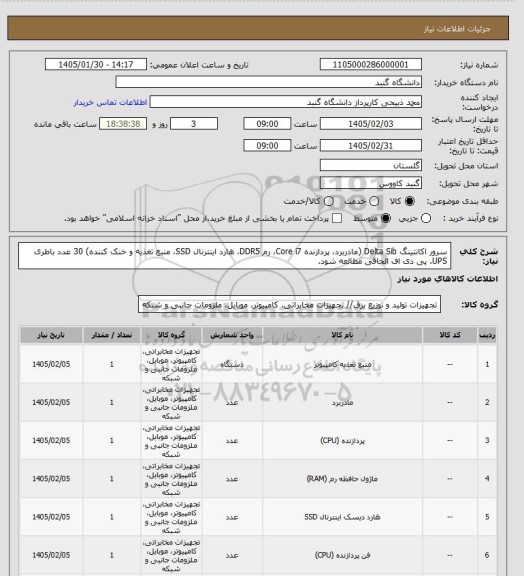Click the goods group field تجهیزات تولید و توزیع برق
Viewport: 524px width, 576px height.
pos(289,305)
